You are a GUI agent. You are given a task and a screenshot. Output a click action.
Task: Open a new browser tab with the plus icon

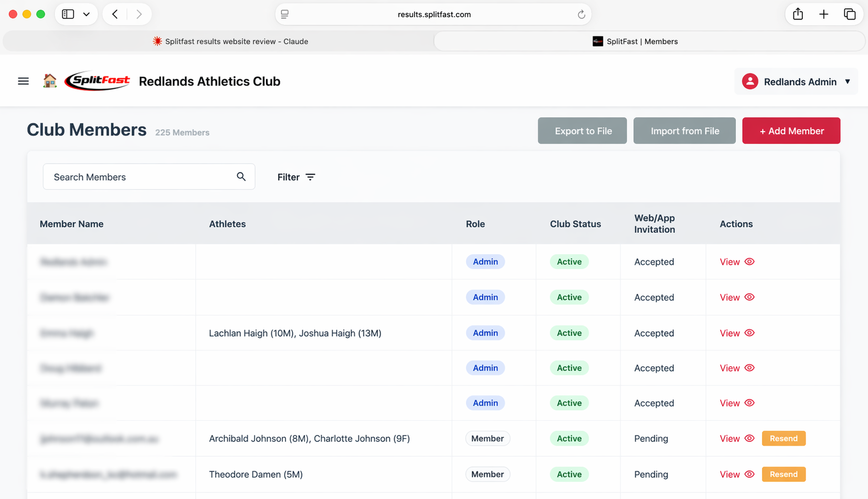(823, 14)
